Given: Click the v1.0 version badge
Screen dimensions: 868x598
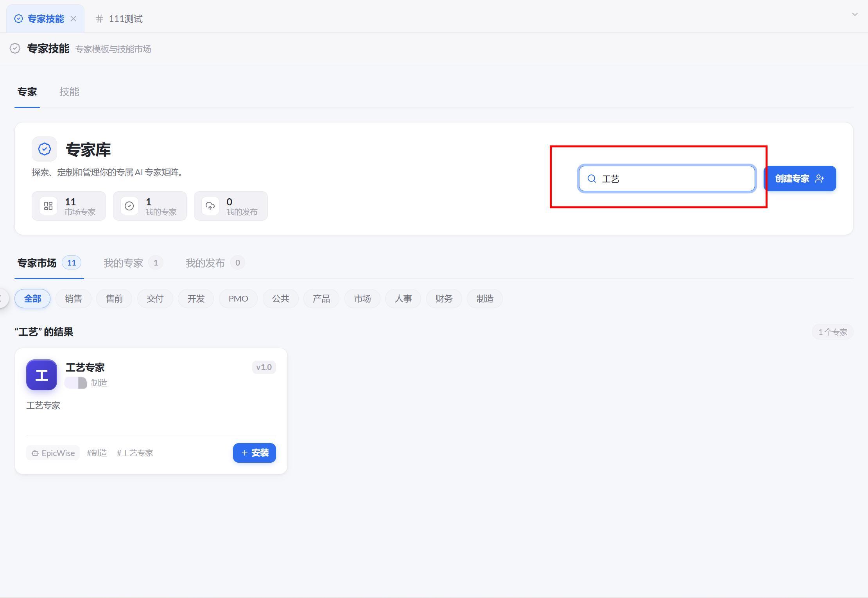Looking at the screenshot, I should pyautogui.click(x=264, y=367).
